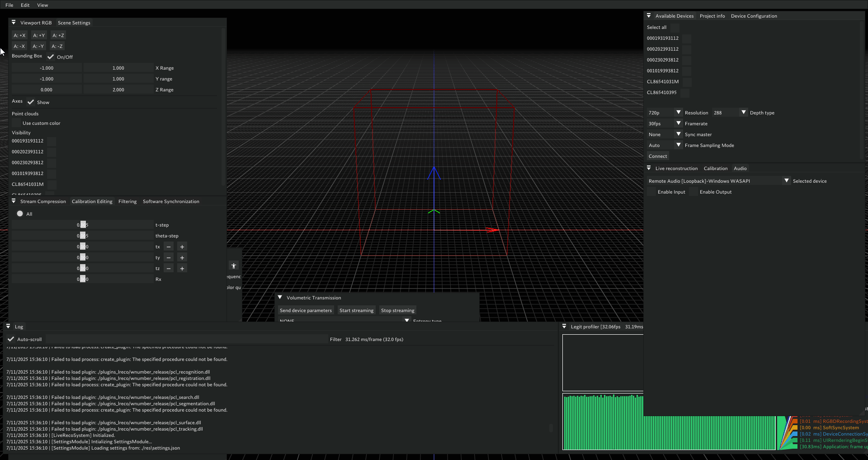
Task: Disable Auto-scroll in the Log panel
Action: click(x=11, y=339)
